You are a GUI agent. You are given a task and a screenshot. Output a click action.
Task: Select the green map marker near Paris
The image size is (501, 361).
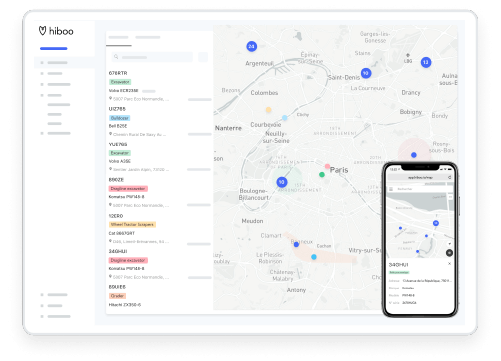click(322, 174)
